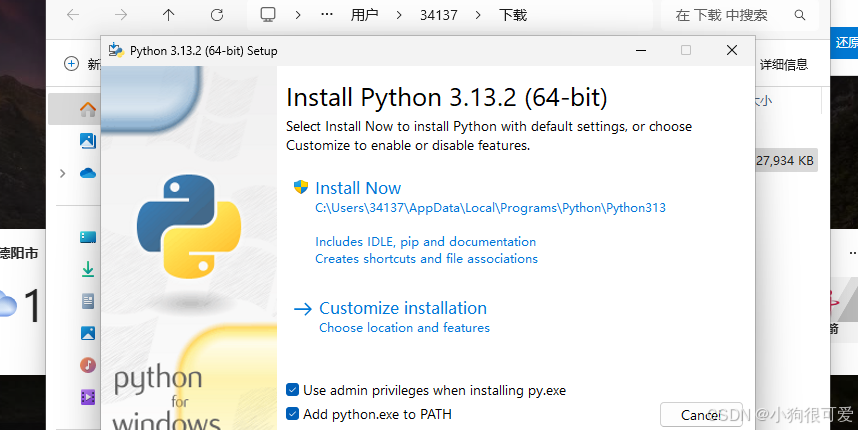Click the This PC monitor icon in address bar
Screen dimensions: 858x430
268,15
